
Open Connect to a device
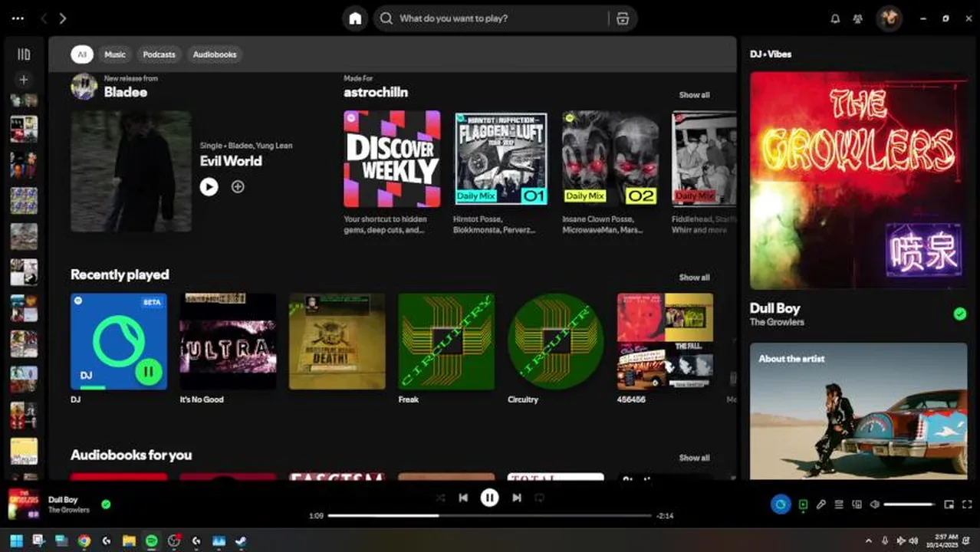click(x=857, y=504)
